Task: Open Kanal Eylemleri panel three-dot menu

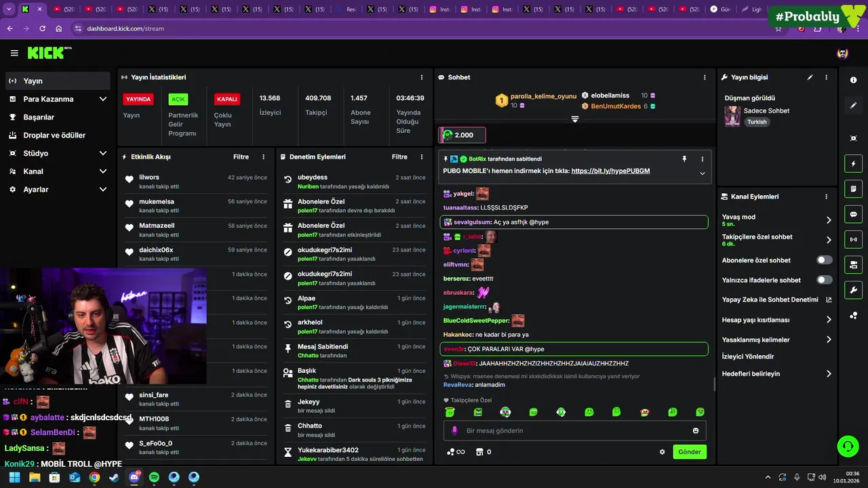Action: pos(826,197)
